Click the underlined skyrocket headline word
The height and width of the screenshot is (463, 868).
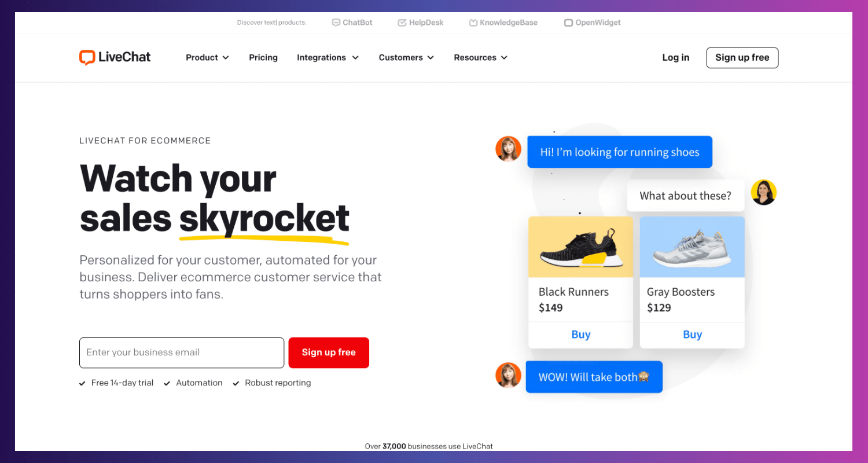coord(264,220)
